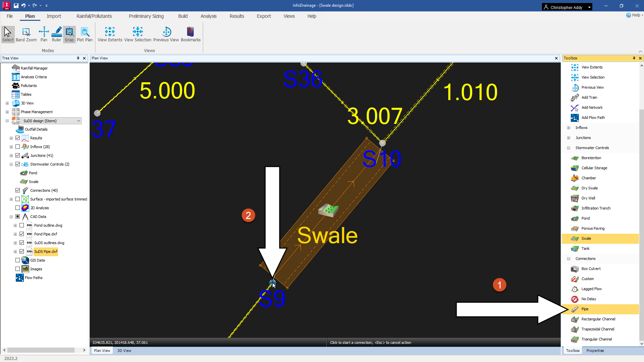Choose Tank in the Toolbox
Viewport: 644px width, 362px height.
[x=585, y=248]
